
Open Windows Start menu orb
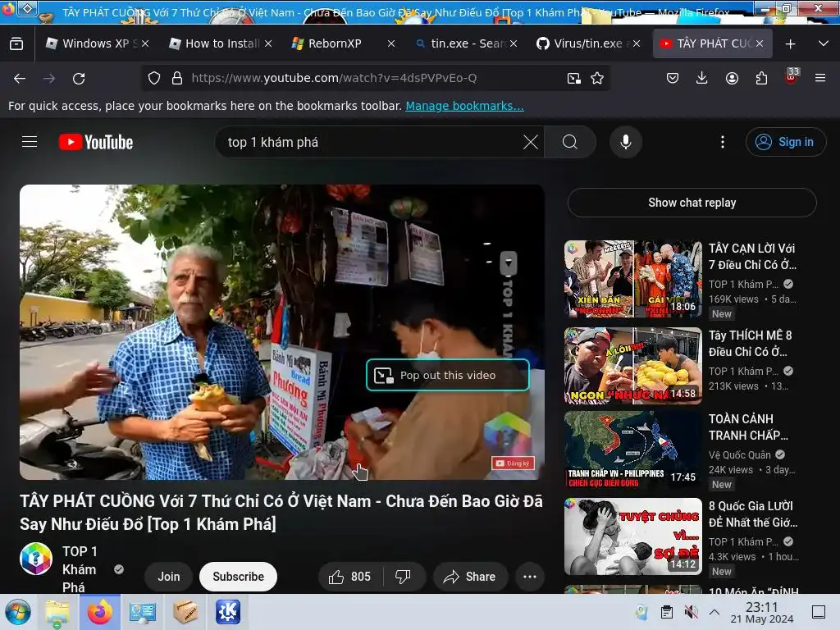tap(18, 612)
